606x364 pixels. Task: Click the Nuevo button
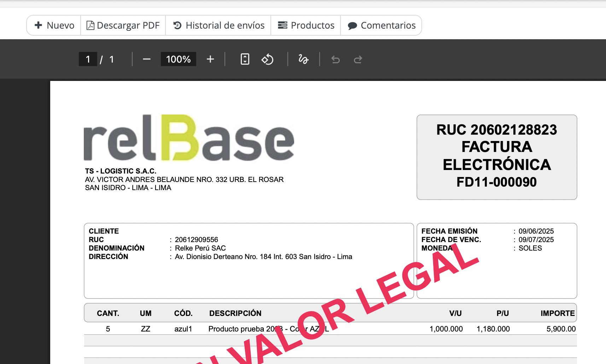click(54, 25)
